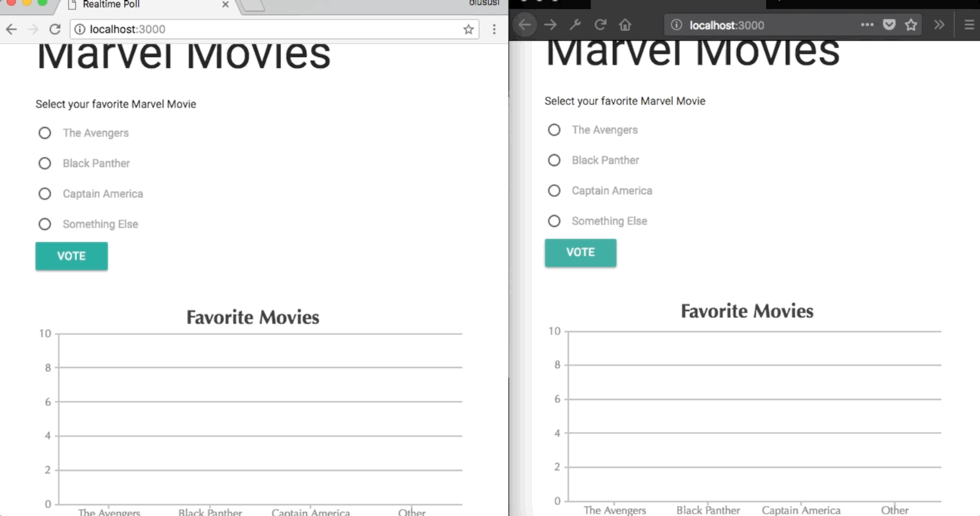Open Firefox developer tools wrench icon
Image resolution: width=980 pixels, height=516 pixels.
(x=576, y=25)
